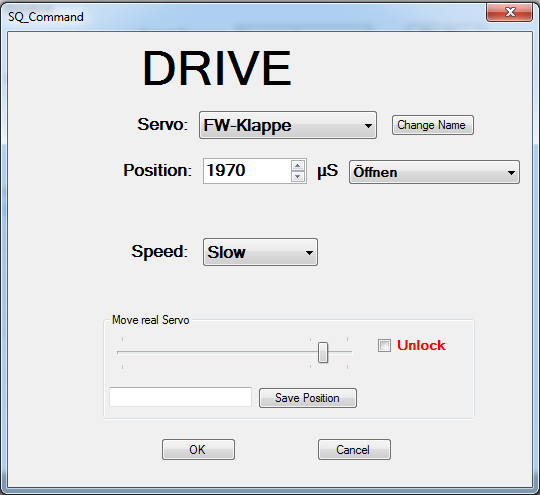Enable the Unlock checkbox
Screen dimensions: 540x495
[x=384, y=346]
